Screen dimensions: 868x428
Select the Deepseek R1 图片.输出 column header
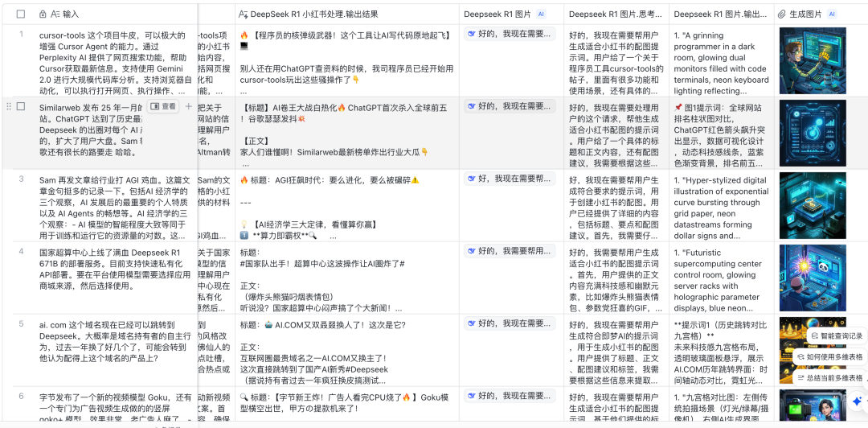point(721,14)
